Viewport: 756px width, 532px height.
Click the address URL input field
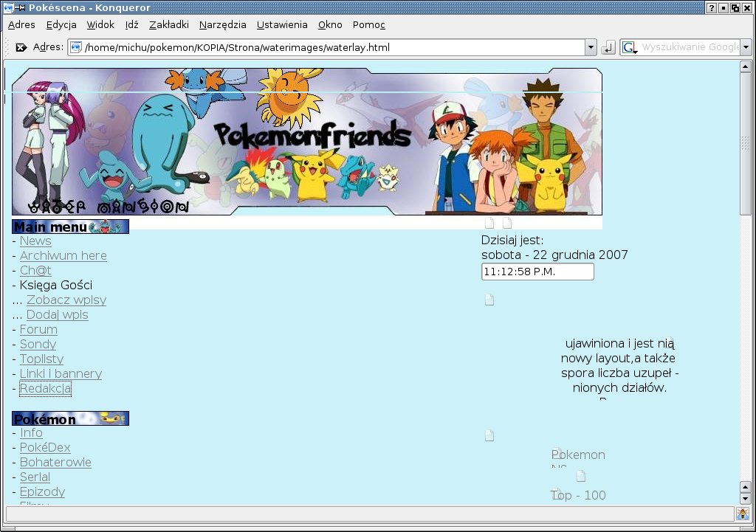point(327,47)
